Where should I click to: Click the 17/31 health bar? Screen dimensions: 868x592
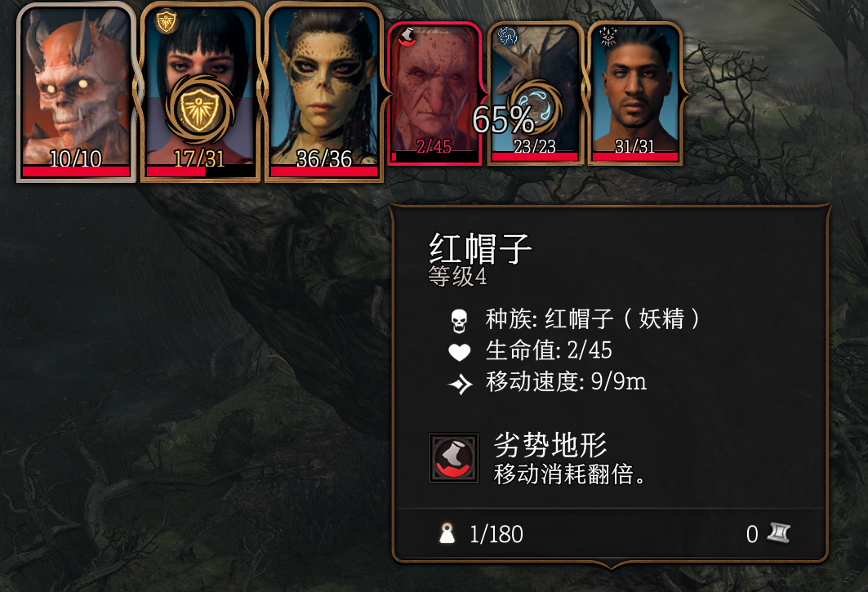click(x=200, y=171)
